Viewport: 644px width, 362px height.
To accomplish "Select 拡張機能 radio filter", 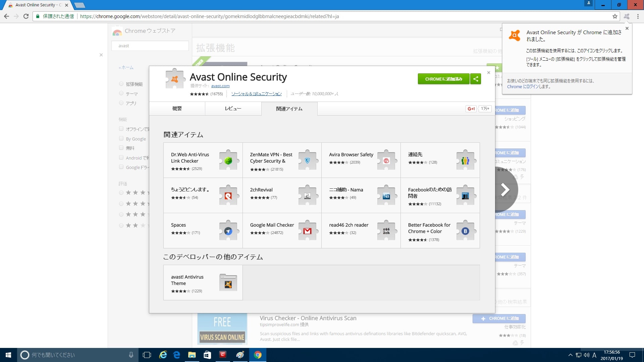I will pyautogui.click(x=121, y=84).
